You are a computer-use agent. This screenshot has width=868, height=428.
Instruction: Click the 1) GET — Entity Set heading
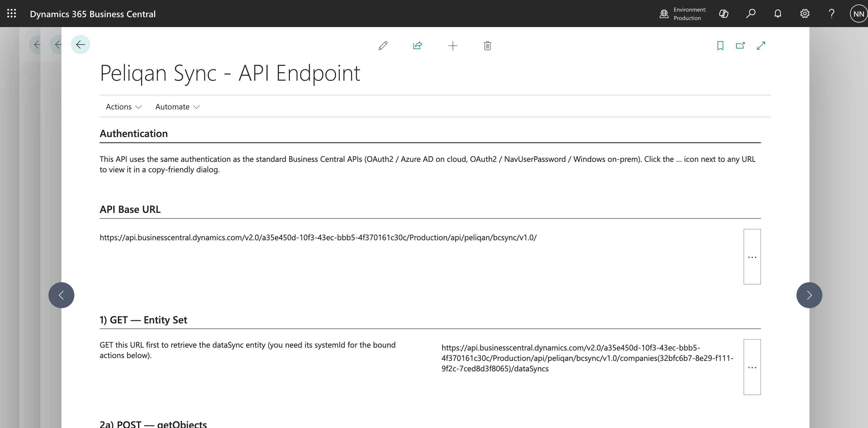(x=143, y=320)
